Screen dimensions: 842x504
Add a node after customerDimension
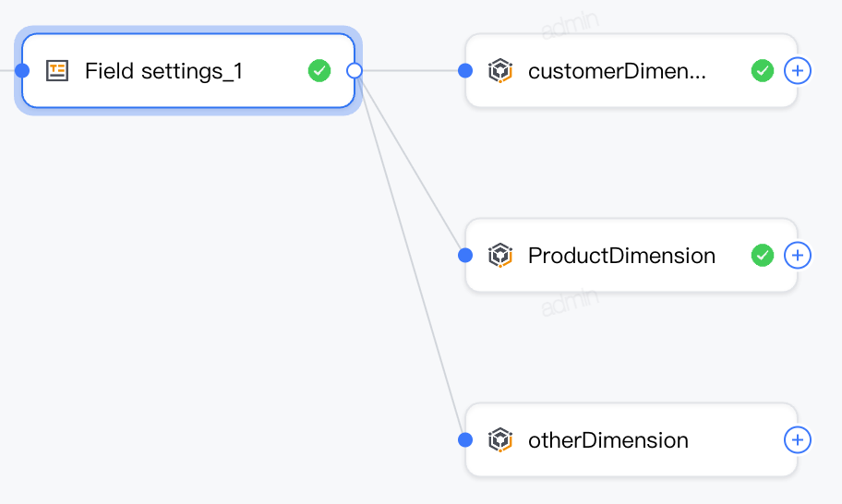click(798, 71)
